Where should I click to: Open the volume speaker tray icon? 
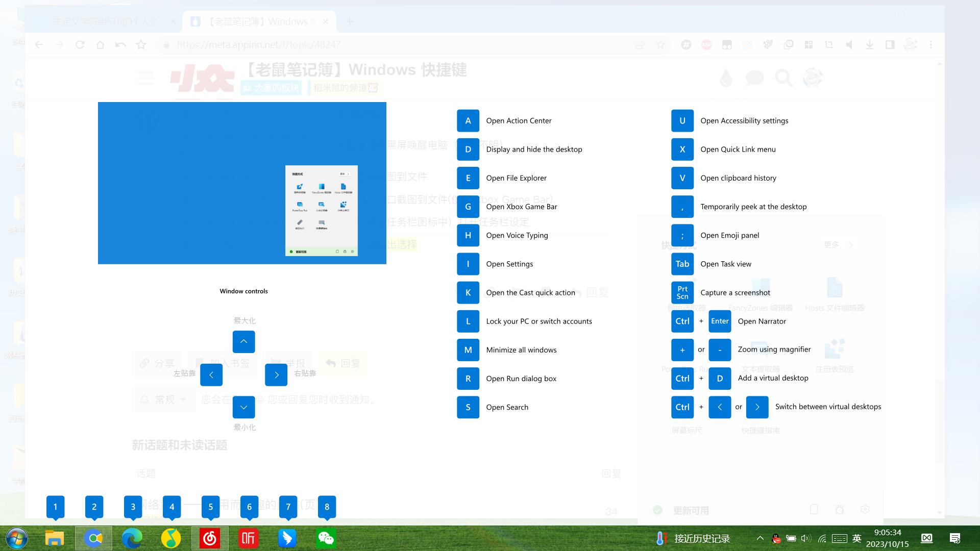click(806, 538)
